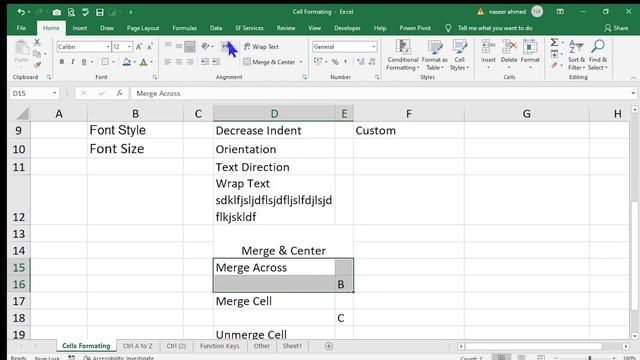Screen dimensions: 640x360
Task: Click the Clear eraser icon in Editing group
Action: pyautogui.click(x=554, y=65)
